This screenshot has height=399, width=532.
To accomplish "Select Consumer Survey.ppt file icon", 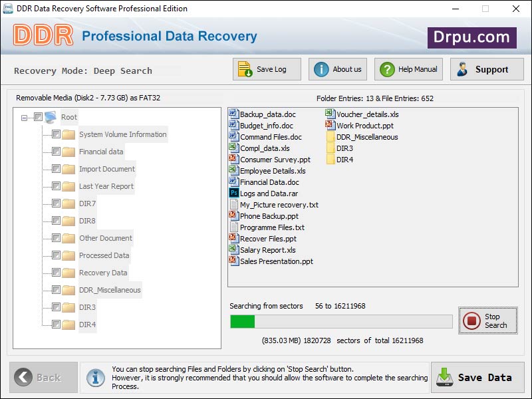I will pos(234,159).
